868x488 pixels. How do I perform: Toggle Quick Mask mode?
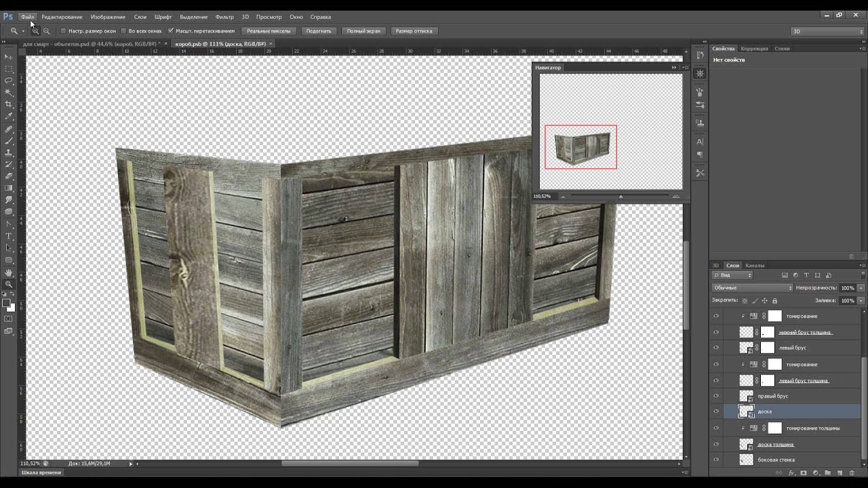pos(9,319)
